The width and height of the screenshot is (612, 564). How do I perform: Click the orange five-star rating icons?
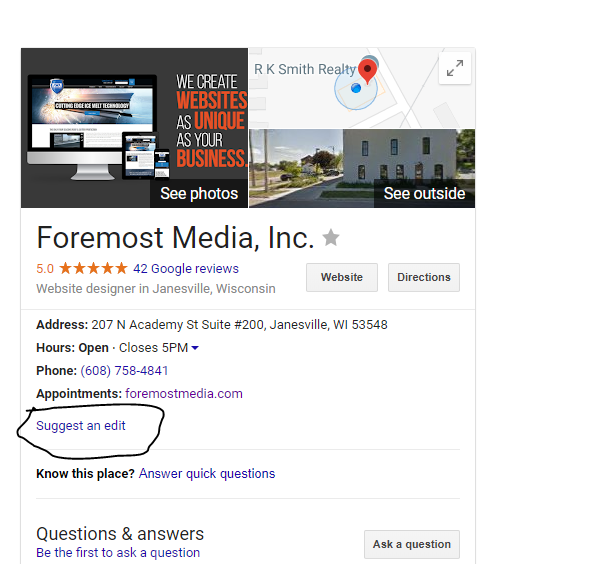(93, 268)
